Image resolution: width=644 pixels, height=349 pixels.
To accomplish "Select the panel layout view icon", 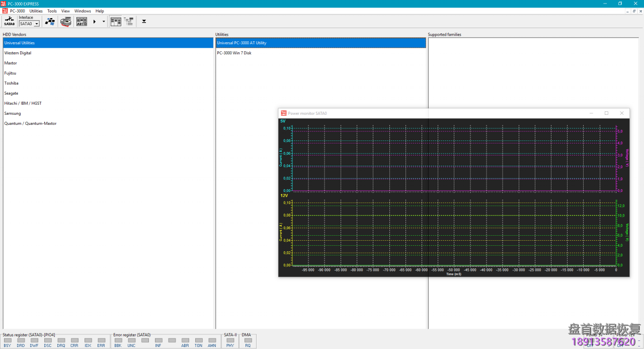I will (116, 21).
